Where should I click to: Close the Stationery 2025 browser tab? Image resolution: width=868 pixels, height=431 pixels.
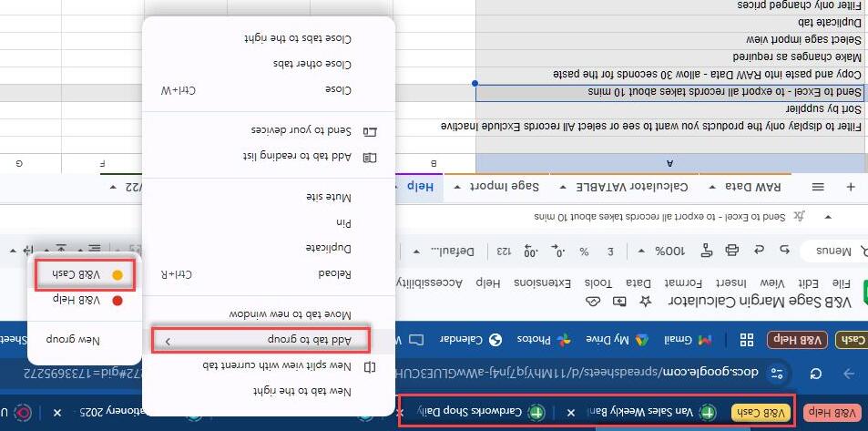(x=57, y=413)
